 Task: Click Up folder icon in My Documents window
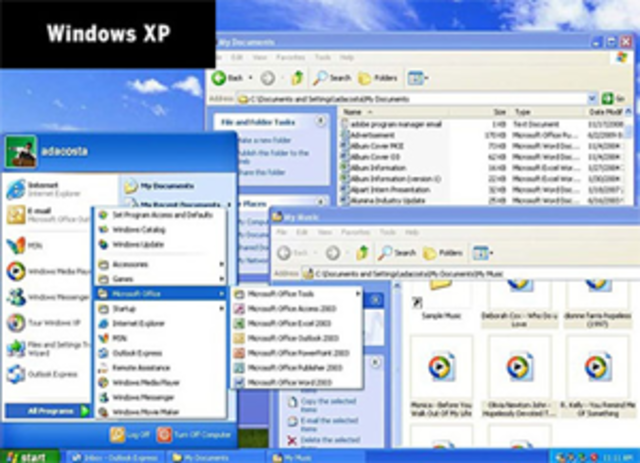297,78
